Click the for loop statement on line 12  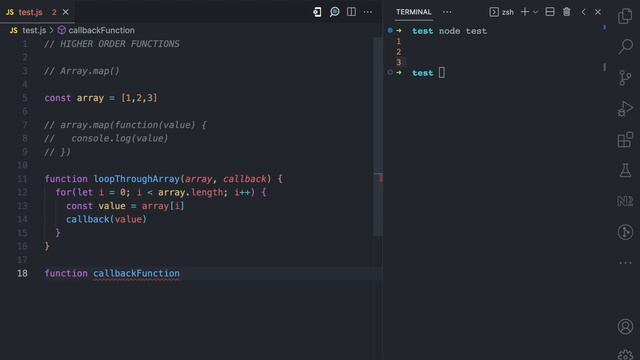161,192
